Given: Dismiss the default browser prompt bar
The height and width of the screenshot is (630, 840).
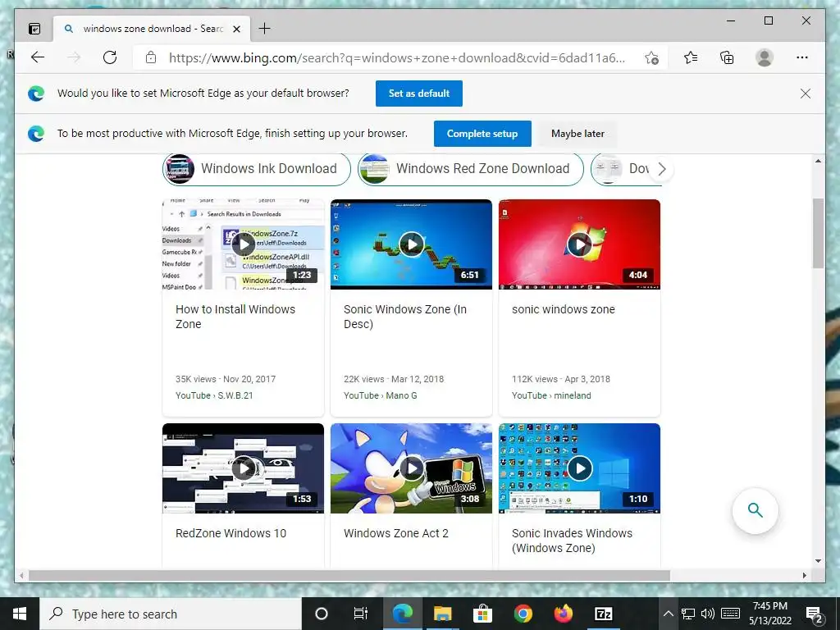Looking at the screenshot, I should [806, 94].
